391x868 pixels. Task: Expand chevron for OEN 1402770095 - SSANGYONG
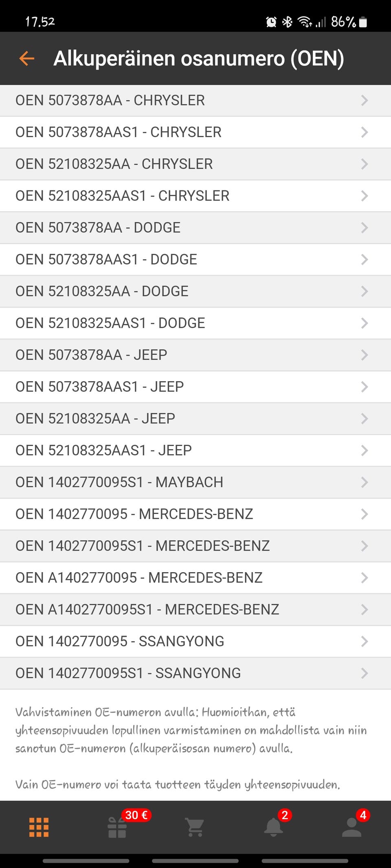click(x=365, y=641)
